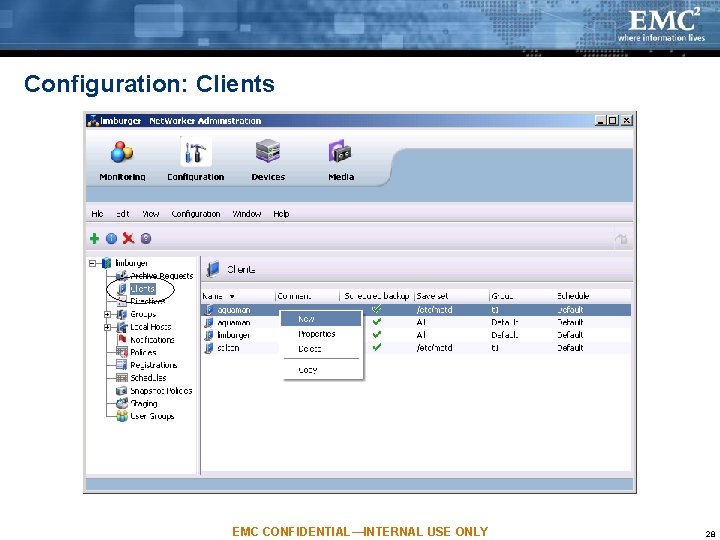720x540 pixels.
Task: Click the Scheduled backup column header
Action: click(x=377, y=296)
